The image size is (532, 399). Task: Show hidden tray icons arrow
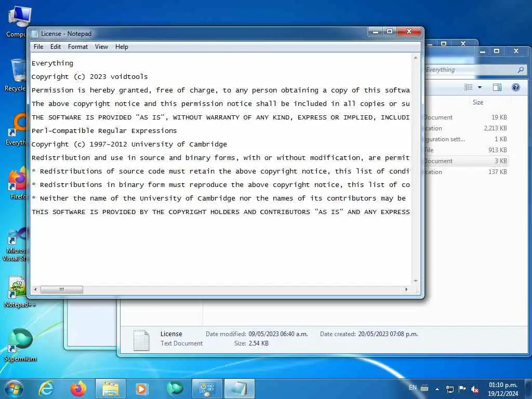[x=437, y=389]
